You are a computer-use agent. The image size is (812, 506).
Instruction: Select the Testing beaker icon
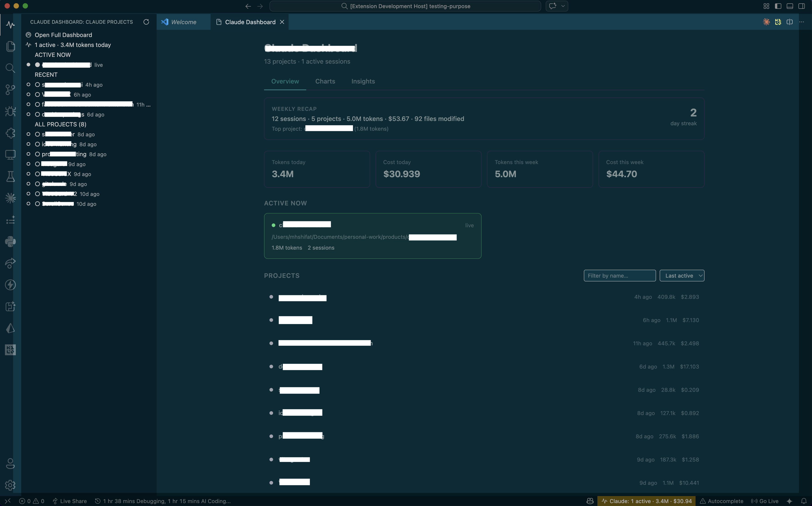pyautogui.click(x=10, y=176)
